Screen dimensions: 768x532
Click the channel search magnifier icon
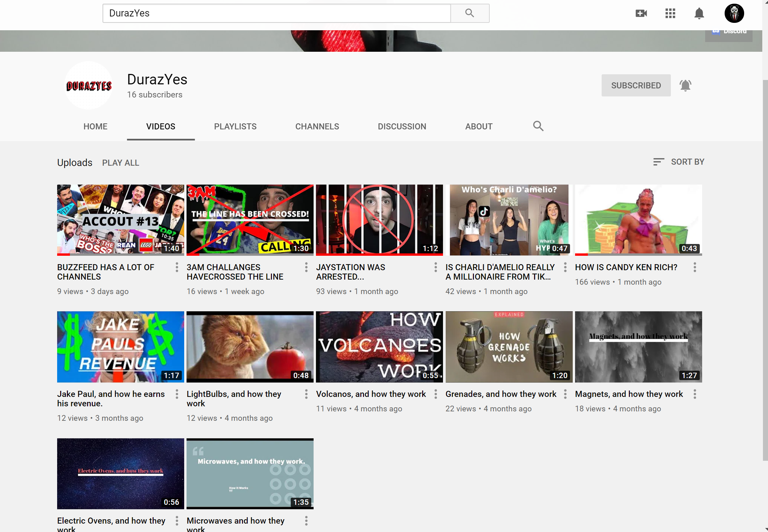click(538, 126)
